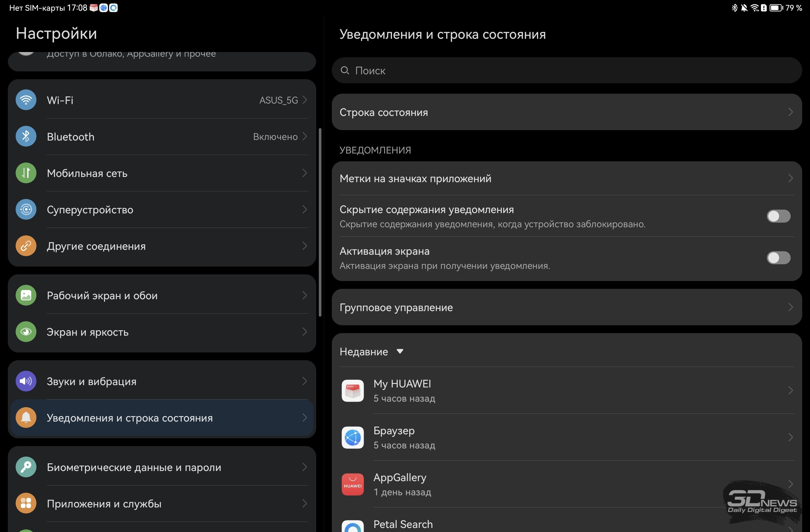Image resolution: width=810 pixels, height=532 pixels.
Task: Tap Petal Search notification icon in status bar
Action: 113,8
